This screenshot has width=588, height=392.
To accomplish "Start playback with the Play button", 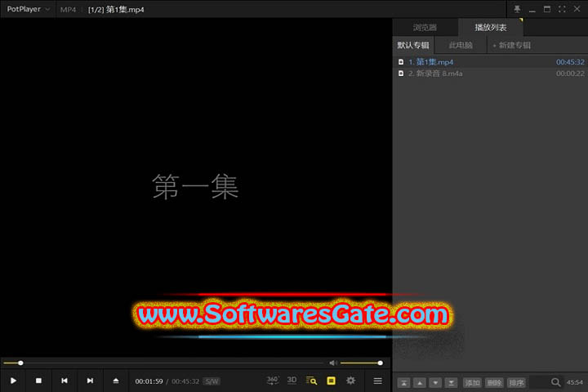I will (x=14, y=381).
